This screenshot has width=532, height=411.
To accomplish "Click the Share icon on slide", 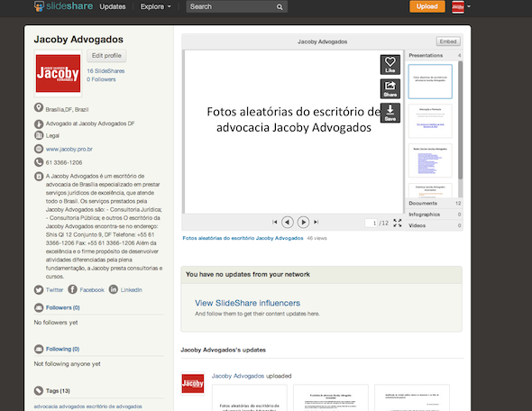I will (390, 89).
